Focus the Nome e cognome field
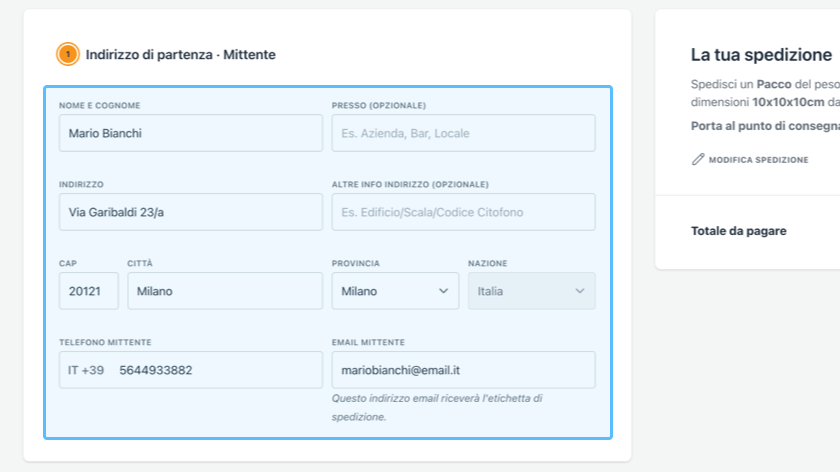The image size is (840, 472). click(x=190, y=133)
